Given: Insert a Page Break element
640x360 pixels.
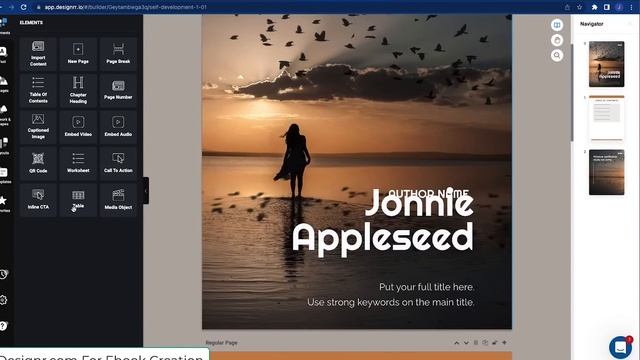Looking at the screenshot, I should point(118,53).
